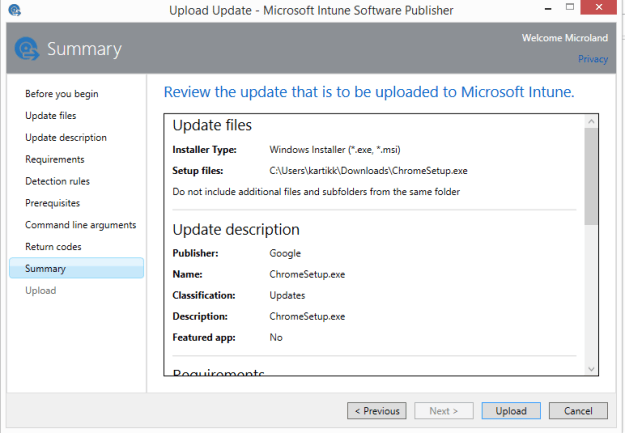Viewport: 625px width, 433px height.
Task: Click the Upload button
Action: [511, 411]
